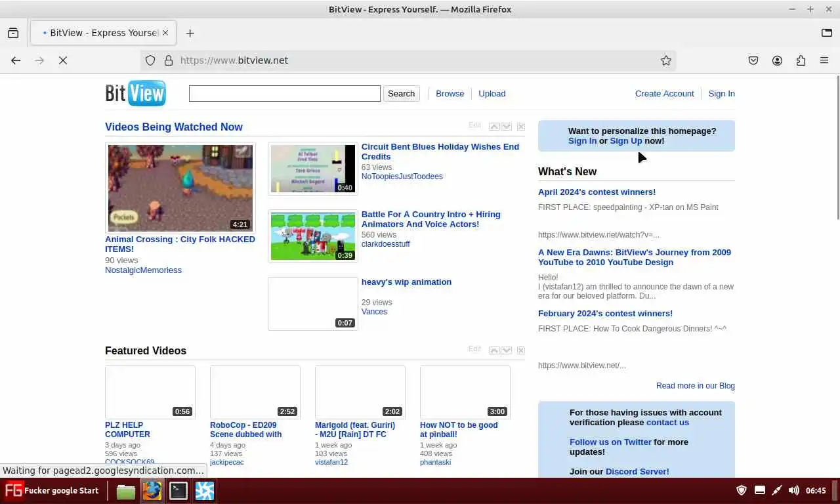Focus the BitView search box

click(x=285, y=93)
